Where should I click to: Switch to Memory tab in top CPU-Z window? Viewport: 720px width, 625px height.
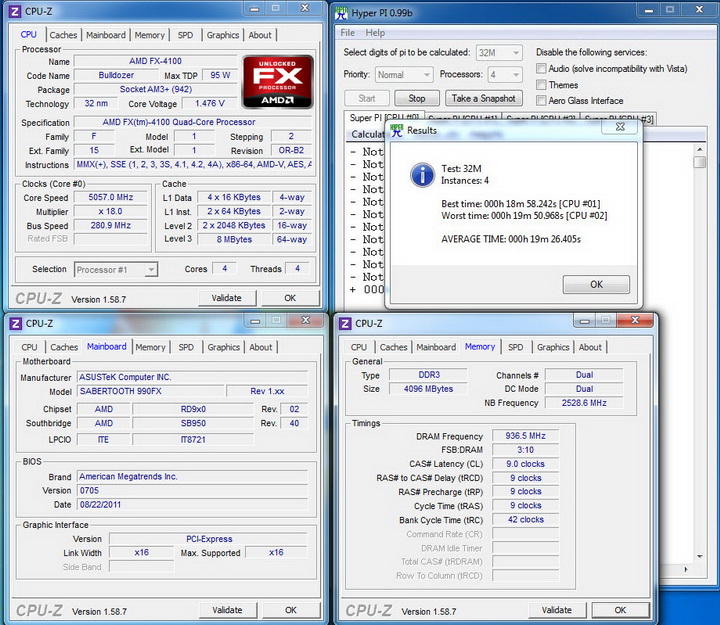click(x=149, y=35)
